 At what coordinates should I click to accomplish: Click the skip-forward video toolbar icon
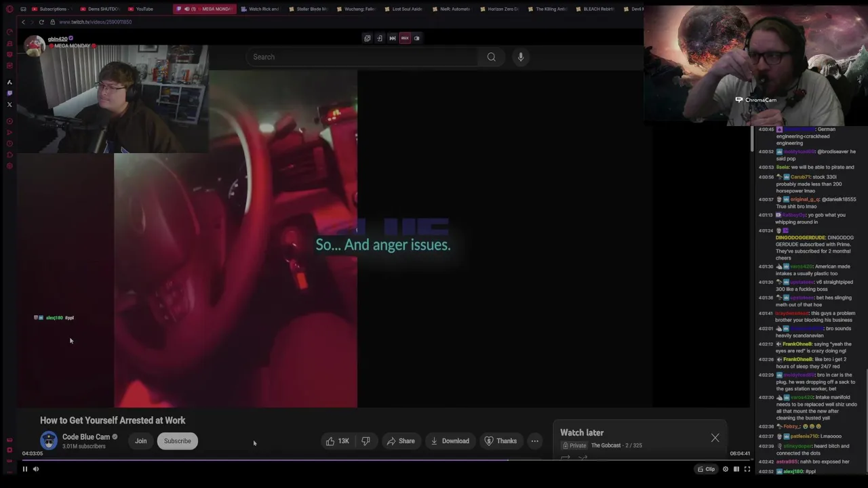point(392,38)
